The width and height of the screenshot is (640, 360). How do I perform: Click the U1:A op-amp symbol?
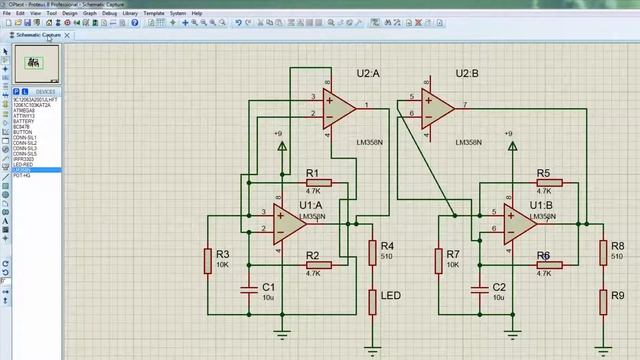[x=289, y=224]
